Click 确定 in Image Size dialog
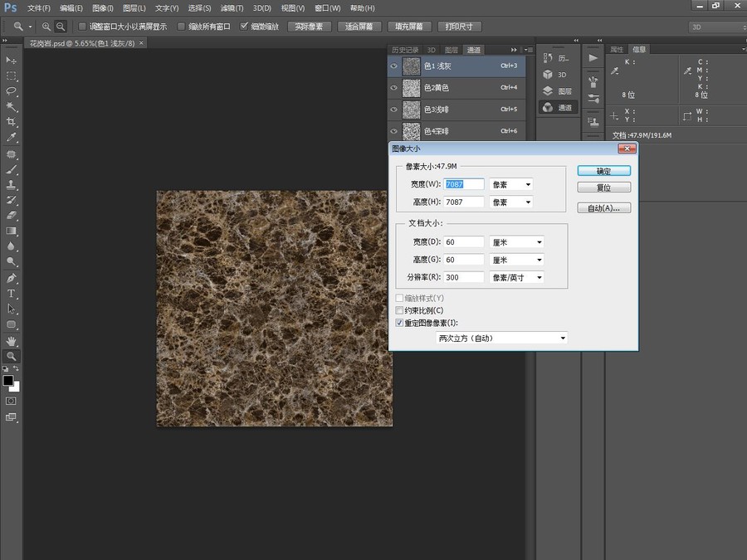Viewport: 747px width, 560px height. click(x=604, y=171)
